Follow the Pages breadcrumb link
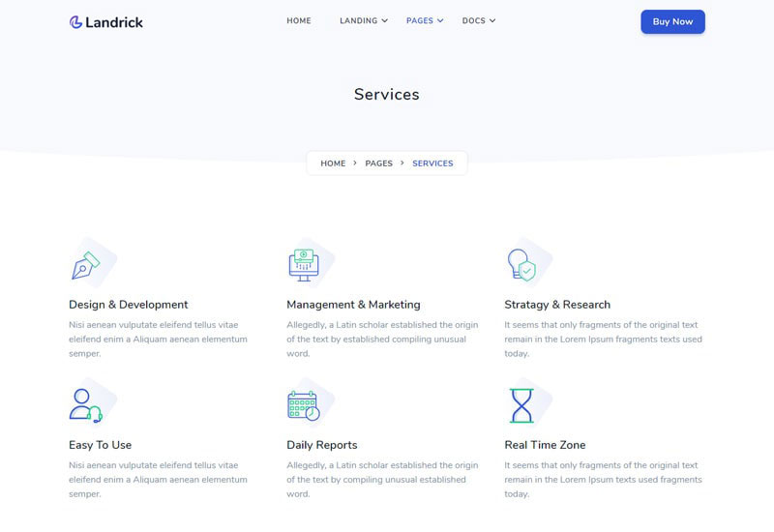The image size is (774, 532). point(378,163)
